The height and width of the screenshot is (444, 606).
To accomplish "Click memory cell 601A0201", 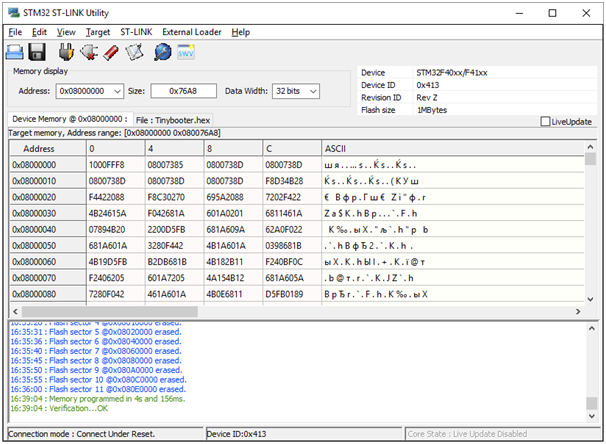I will pyautogui.click(x=233, y=214).
